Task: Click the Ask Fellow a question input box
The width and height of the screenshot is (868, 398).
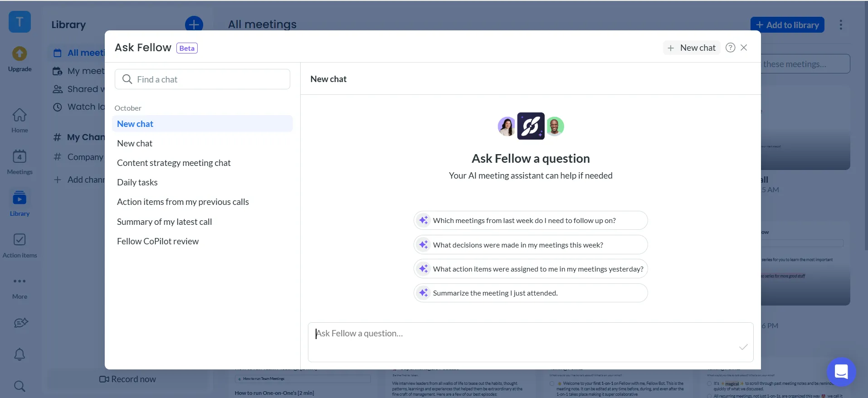Action: [x=531, y=342]
